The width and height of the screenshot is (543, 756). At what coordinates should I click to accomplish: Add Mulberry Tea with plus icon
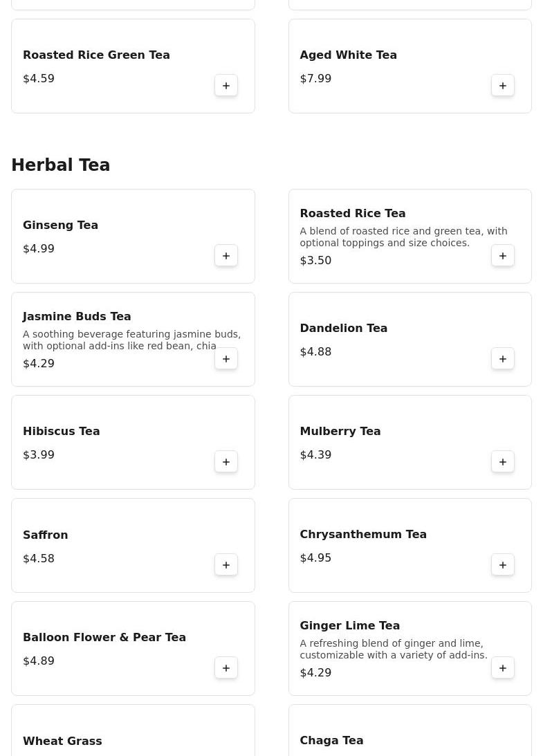click(503, 462)
